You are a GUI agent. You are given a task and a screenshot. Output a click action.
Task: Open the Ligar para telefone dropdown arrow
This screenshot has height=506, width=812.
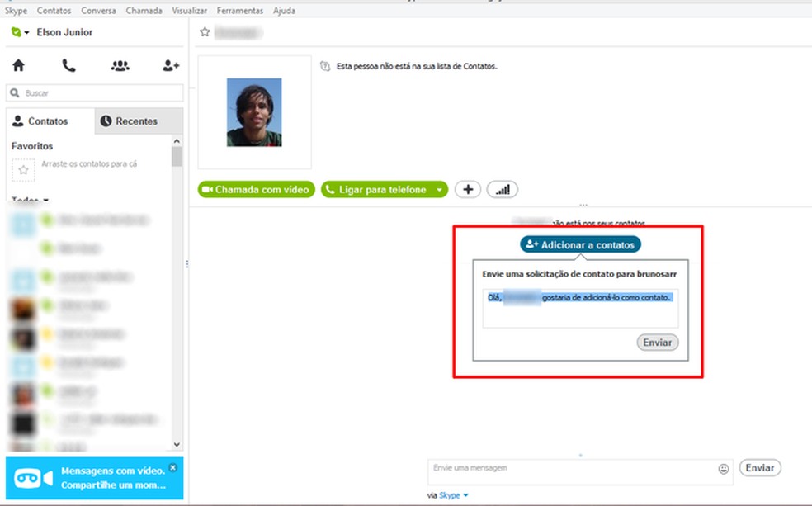pos(440,189)
